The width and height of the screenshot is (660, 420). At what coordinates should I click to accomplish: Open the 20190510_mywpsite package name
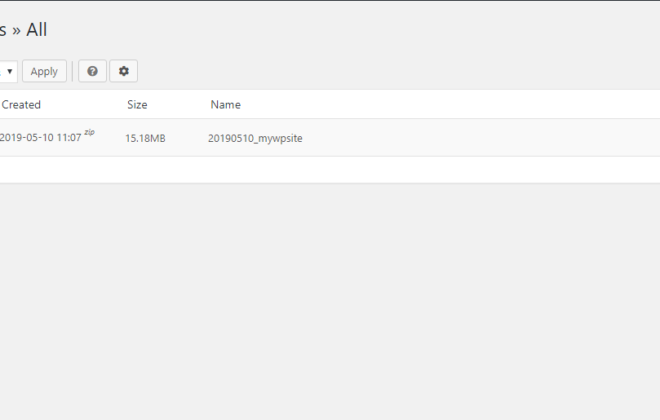(x=255, y=138)
